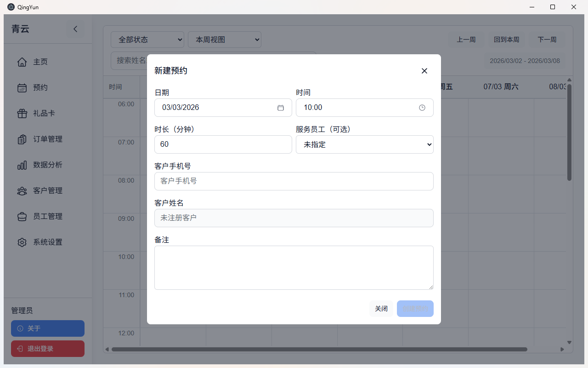Click the 06:00 time row label
This screenshot has width=588, height=368.
pyautogui.click(x=126, y=104)
